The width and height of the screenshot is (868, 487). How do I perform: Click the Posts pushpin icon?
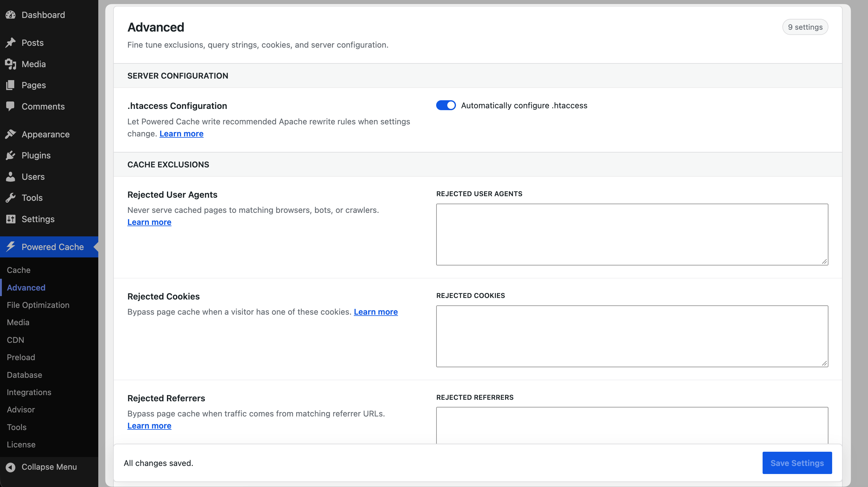tap(11, 42)
